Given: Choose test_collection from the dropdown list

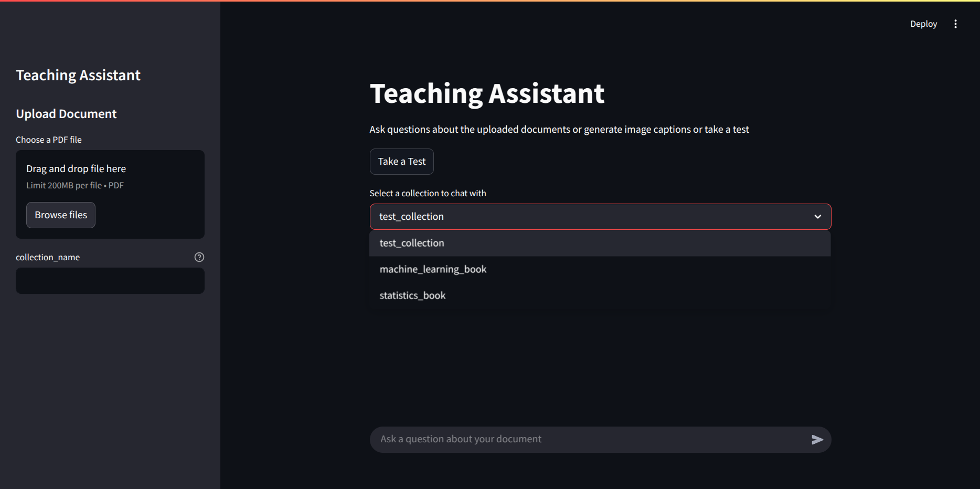Looking at the screenshot, I should coord(412,243).
